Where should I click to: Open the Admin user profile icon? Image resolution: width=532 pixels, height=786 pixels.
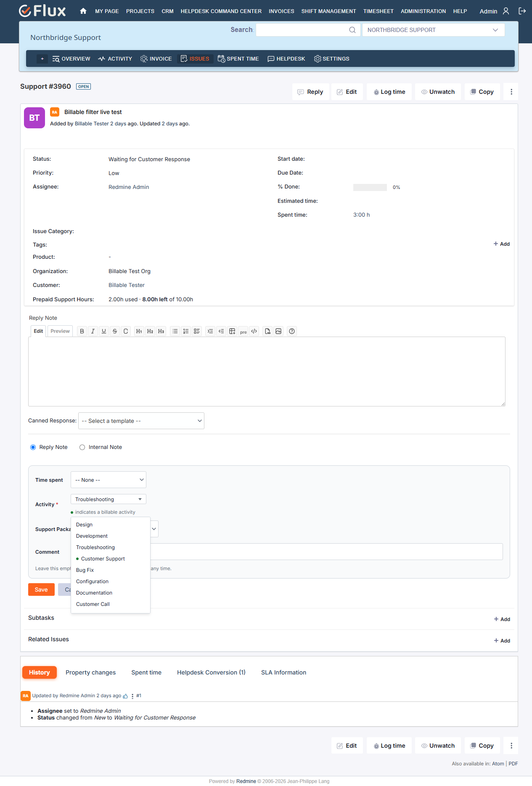pos(506,11)
